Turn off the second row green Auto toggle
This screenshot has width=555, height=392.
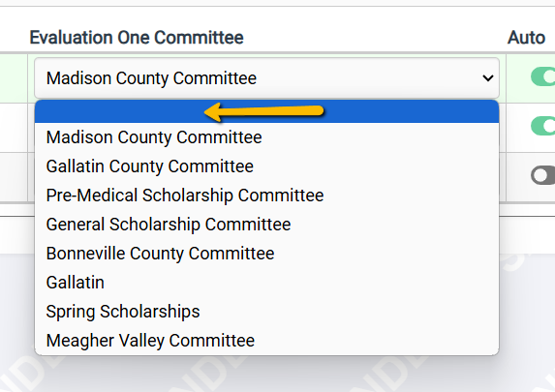click(x=543, y=126)
